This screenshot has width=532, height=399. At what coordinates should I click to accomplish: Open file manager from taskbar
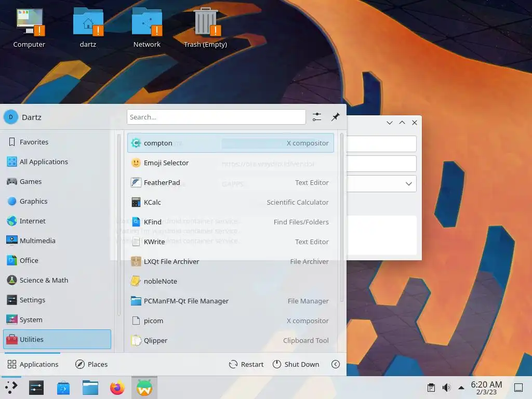click(x=90, y=388)
